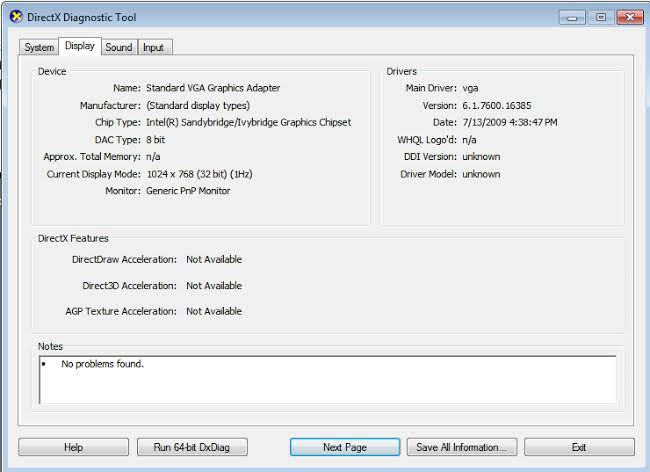Viewport: 650px width, 472px height.
Task: Click Save All Information button
Action: tap(461, 447)
